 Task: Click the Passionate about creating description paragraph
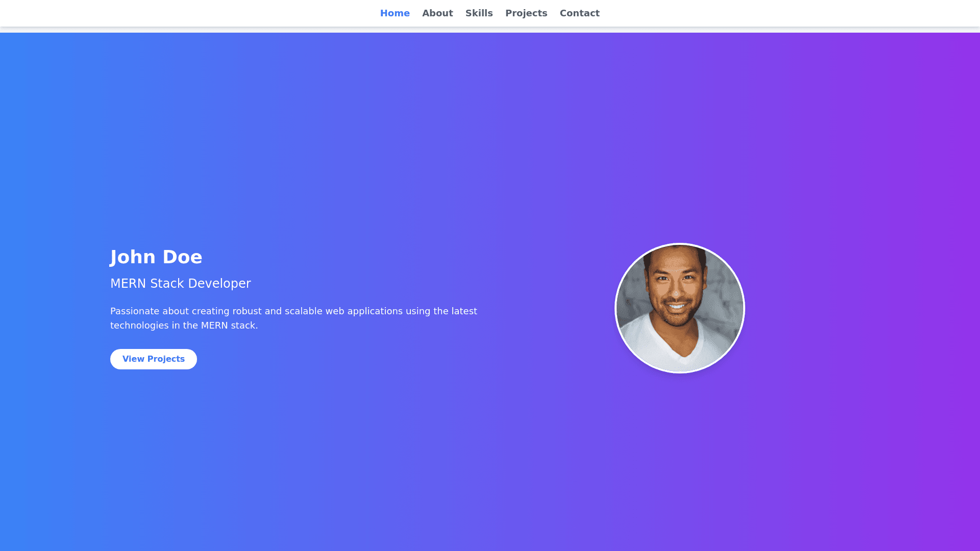coord(293,311)
